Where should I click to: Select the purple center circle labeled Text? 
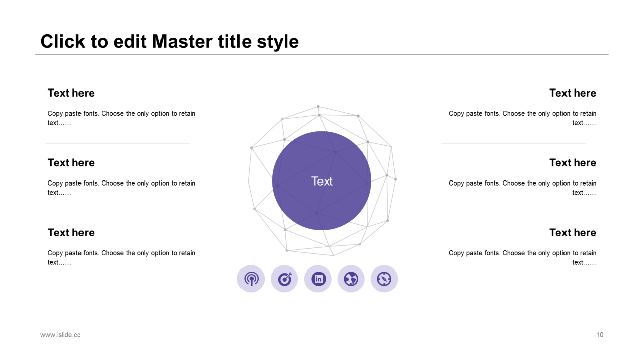pyautogui.click(x=321, y=181)
